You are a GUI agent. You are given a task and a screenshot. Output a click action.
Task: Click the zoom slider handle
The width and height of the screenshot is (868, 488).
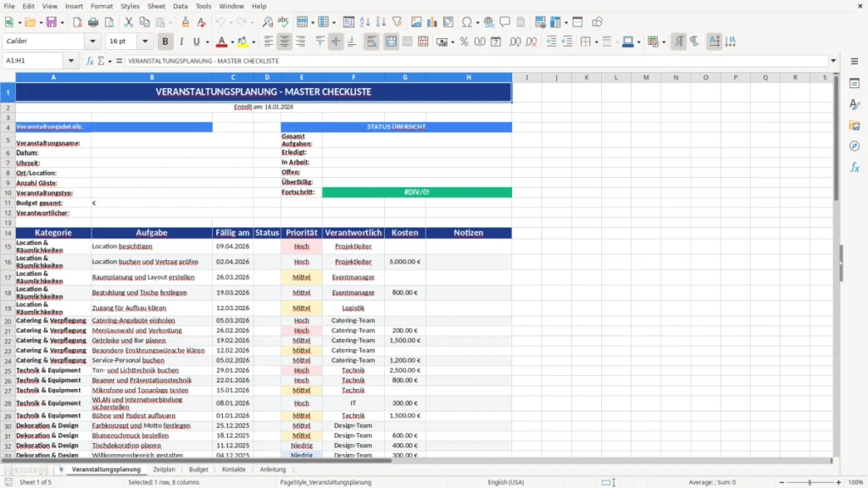810,482
